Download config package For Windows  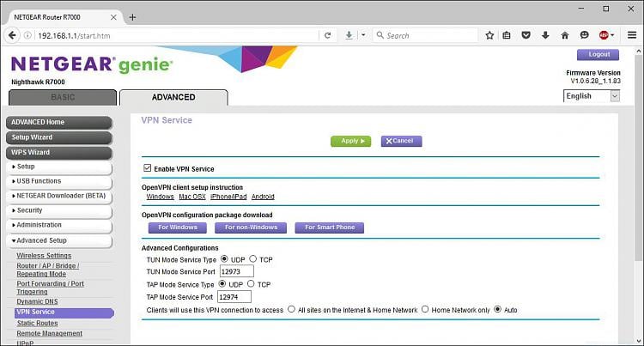coord(178,228)
